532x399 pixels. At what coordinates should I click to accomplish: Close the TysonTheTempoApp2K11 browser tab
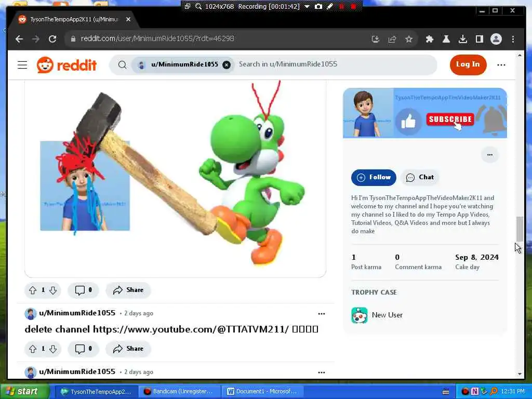coord(128,19)
